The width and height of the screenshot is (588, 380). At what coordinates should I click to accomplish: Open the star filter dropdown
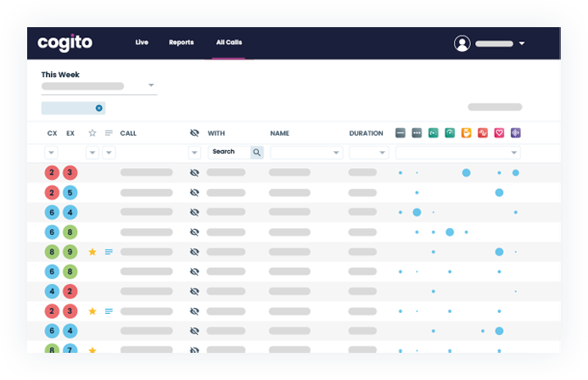pyautogui.click(x=92, y=153)
